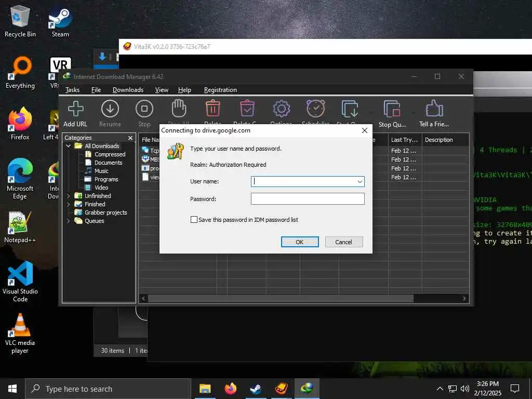The height and width of the screenshot is (399, 532).
Task: Click Cancel in the login dialog
Action: point(344,242)
